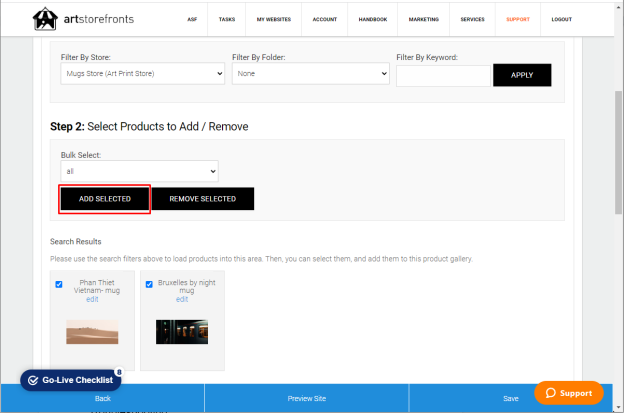Click the Go-Live Checklist badge number 8
Image resolution: width=624 pixels, height=413 pixels.
(x=119, y=372)
